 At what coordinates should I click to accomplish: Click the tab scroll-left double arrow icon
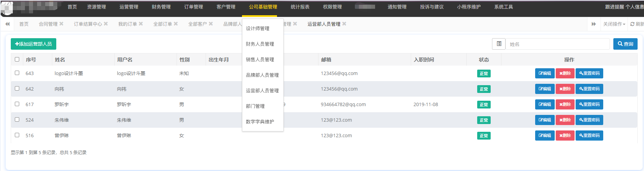[7, 24]
